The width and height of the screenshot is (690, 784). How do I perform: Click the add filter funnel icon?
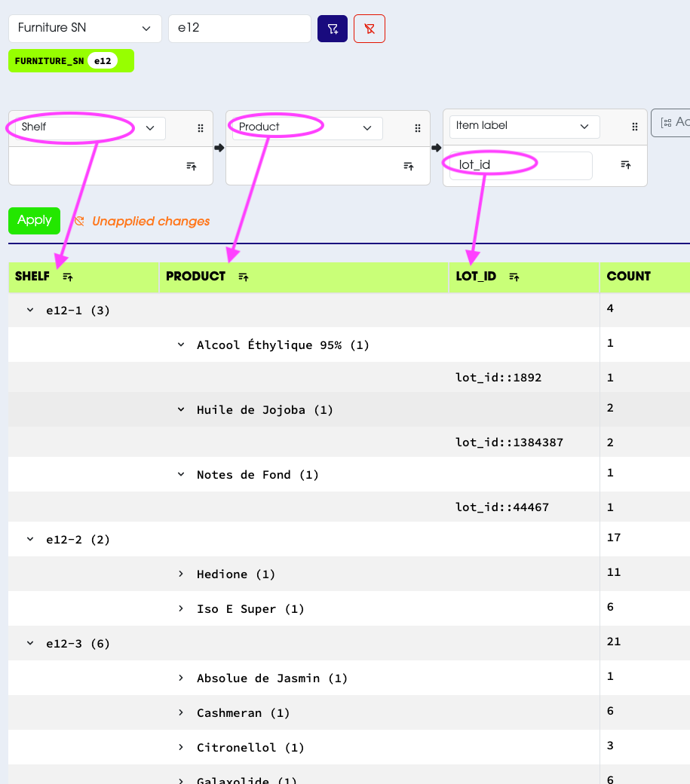click(x=333, y=29)
